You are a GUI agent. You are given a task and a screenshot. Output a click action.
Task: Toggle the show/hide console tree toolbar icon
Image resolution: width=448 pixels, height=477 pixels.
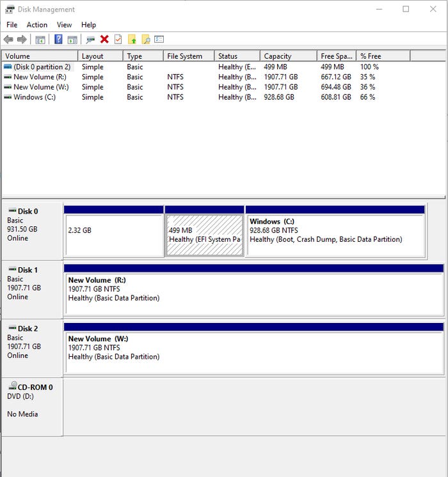click(x=40, y=40)
